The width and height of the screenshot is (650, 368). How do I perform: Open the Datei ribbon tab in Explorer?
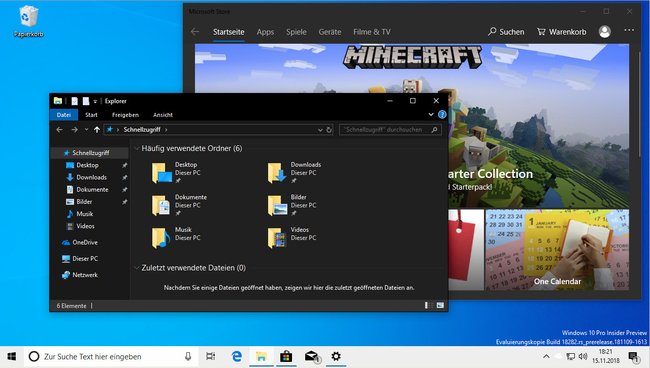(64, 115)
